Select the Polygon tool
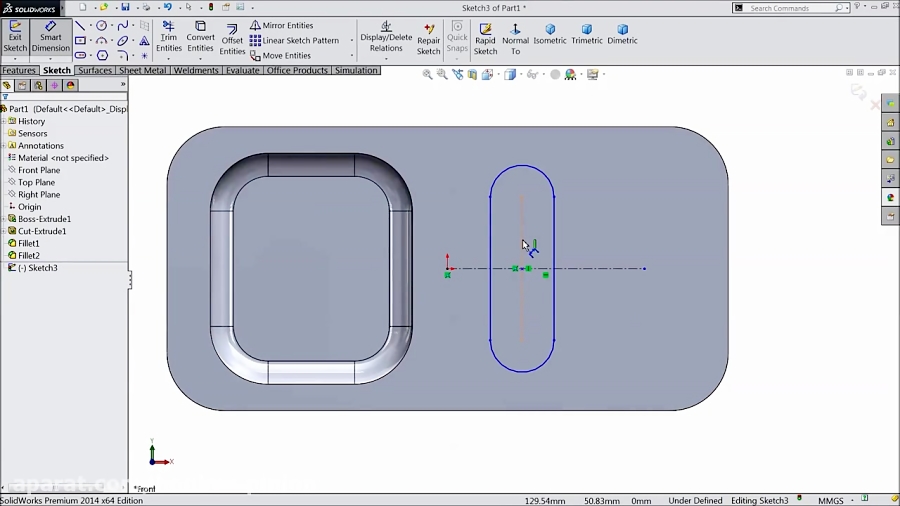 coord(102,56)
